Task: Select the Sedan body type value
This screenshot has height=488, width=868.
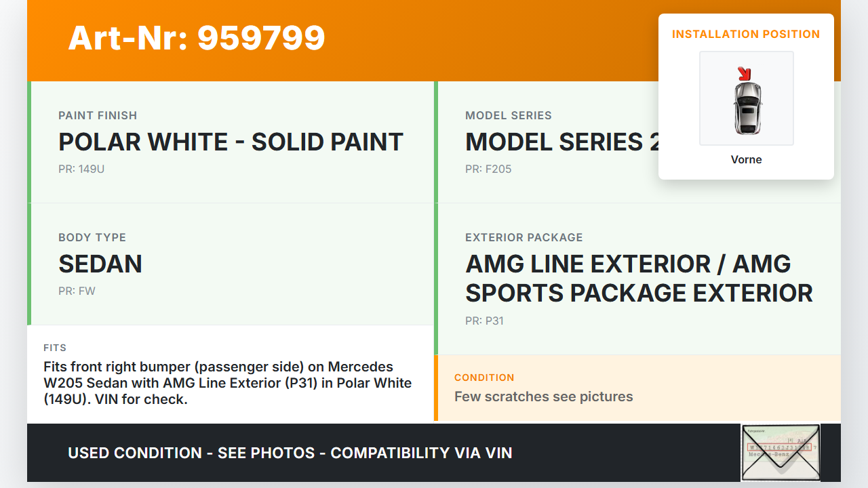Action: point(100,264)
